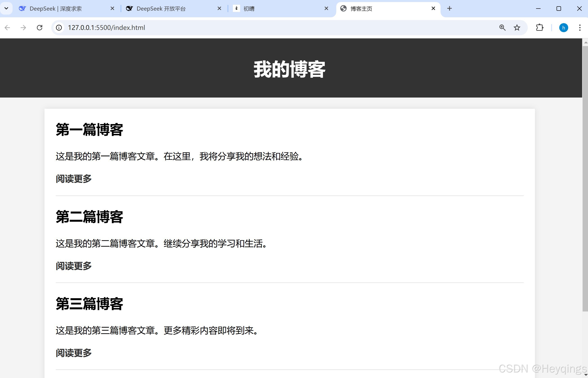Click the third post's summary paragraph
The width and height of the screenshot is (588, 378).
157,330
